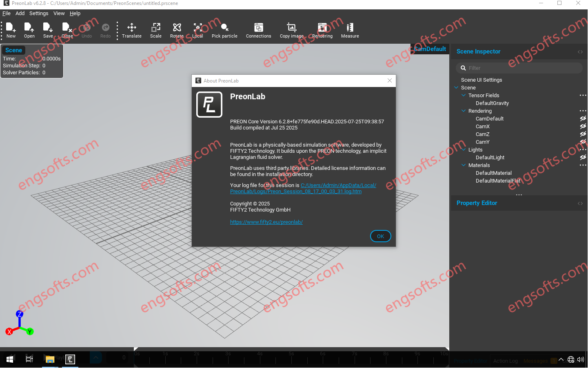
Task: Switch to the Action Log tab
Action: pos(506,361)
